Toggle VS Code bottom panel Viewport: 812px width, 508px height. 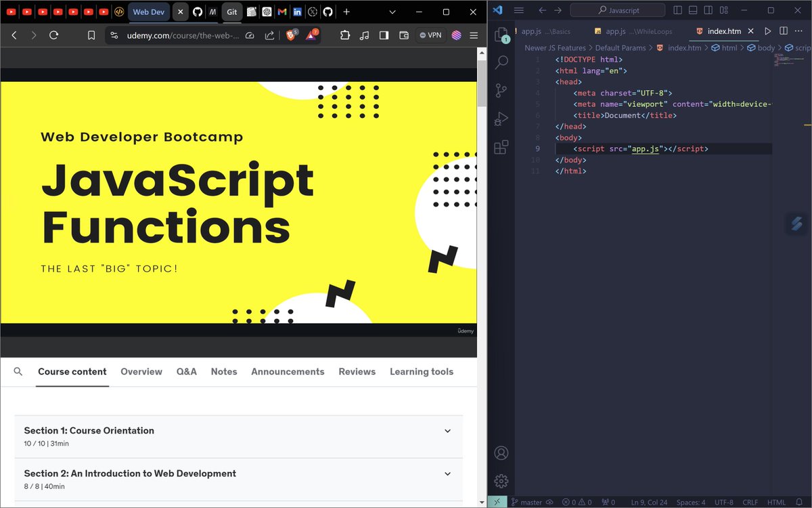pos(694,10)
